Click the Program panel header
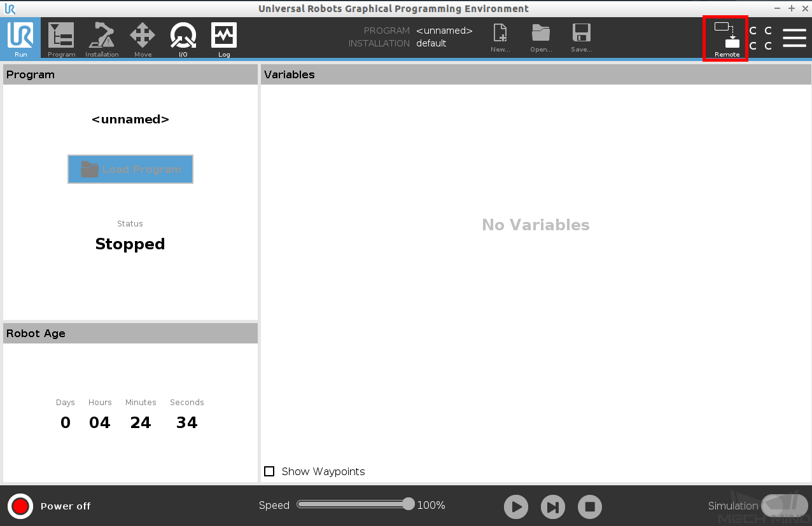 130,74
